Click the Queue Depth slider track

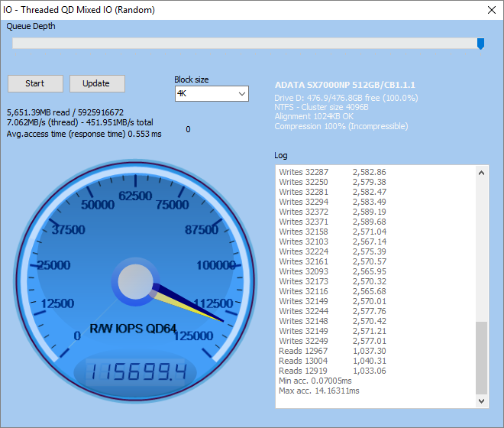tap(247, 44)
